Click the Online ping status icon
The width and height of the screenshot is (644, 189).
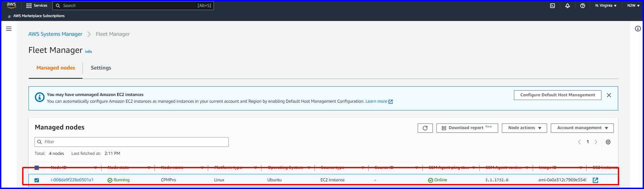pos(430,180)
